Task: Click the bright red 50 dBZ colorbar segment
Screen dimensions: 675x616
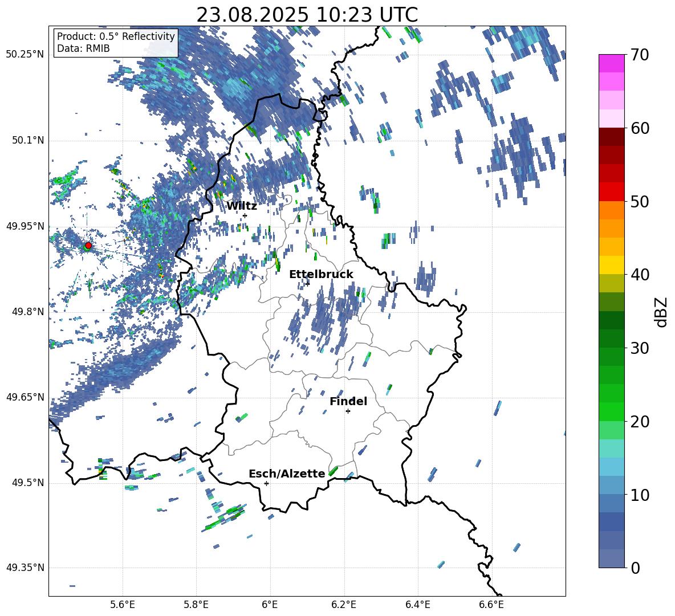Action: tap(611, 192)
